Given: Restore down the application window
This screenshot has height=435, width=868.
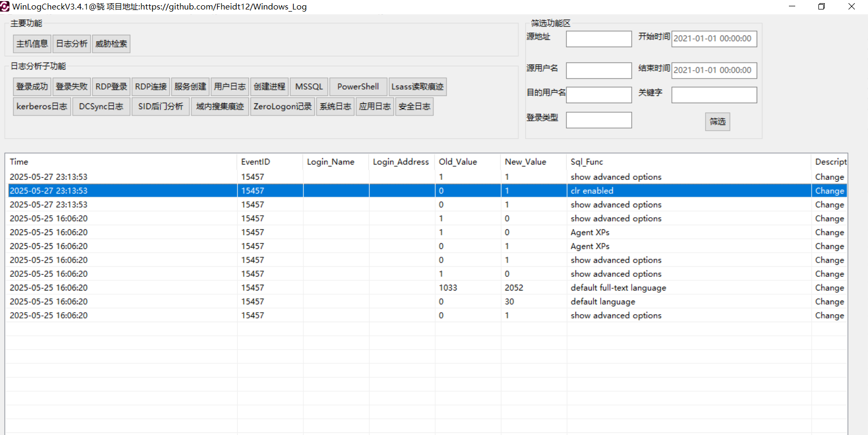Looking at the screenshot, I should pos(822,6).
